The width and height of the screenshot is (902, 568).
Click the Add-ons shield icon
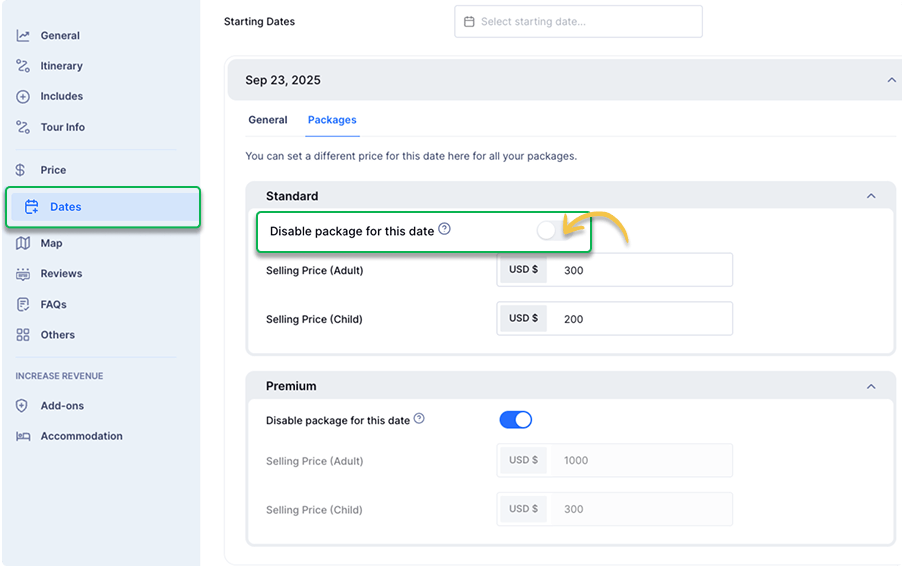(22, 406)
